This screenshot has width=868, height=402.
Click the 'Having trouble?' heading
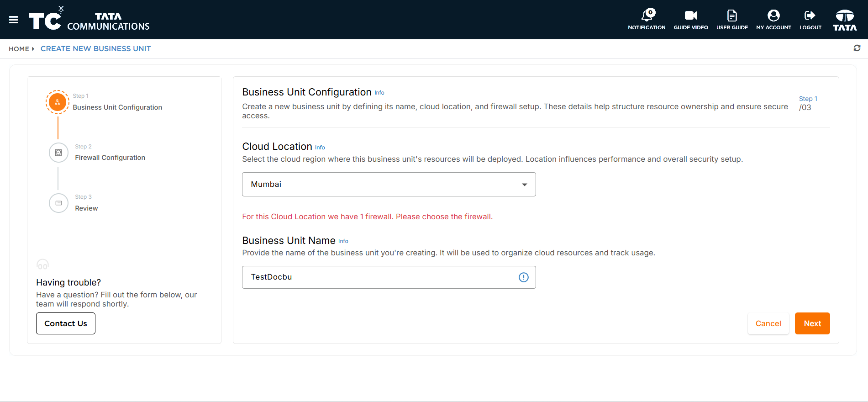point(68,282)
